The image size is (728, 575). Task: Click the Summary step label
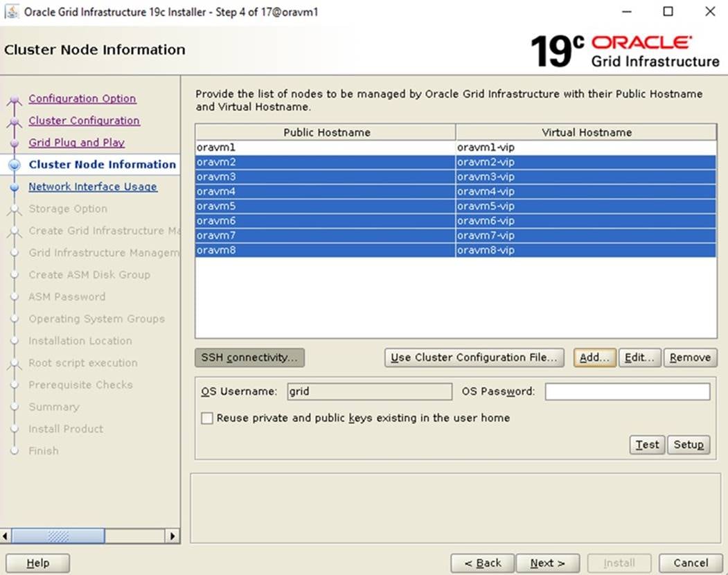click(x=54, y=407)
